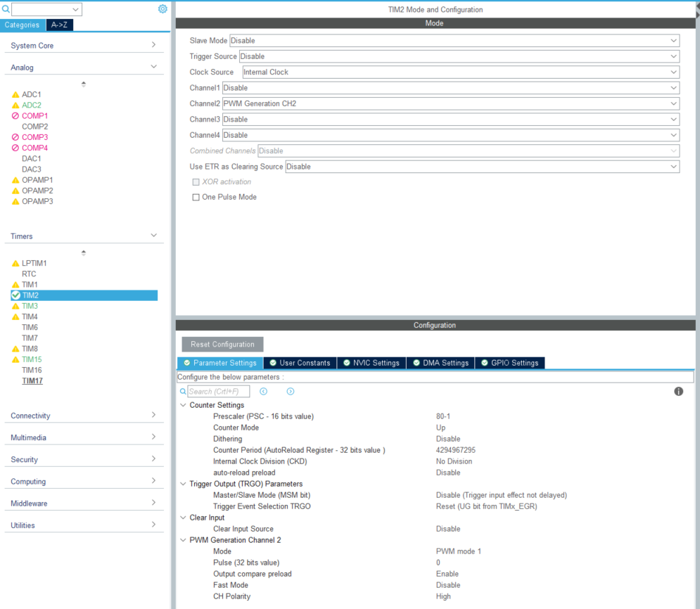Viewport: 700px width, 609px height.
Task: Click the warning icon beside OPAMP2
Action: click(x=15, y=191)
